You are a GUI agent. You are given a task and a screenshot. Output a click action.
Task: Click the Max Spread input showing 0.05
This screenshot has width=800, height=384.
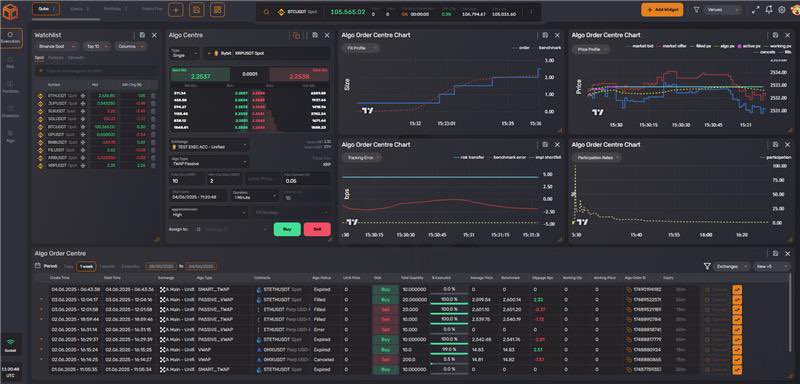[306, 178]
